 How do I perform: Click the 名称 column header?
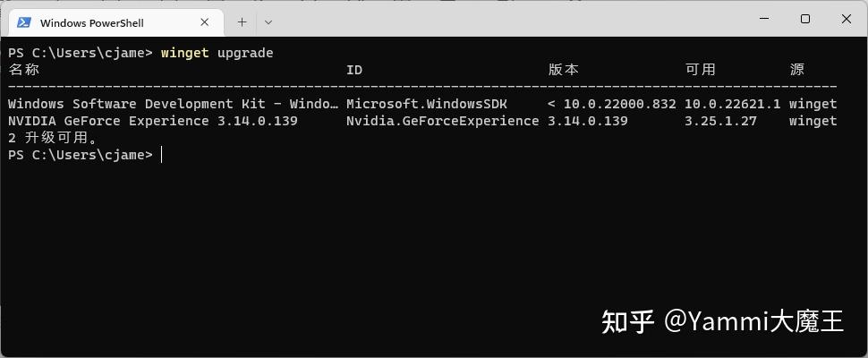(24, 70)
